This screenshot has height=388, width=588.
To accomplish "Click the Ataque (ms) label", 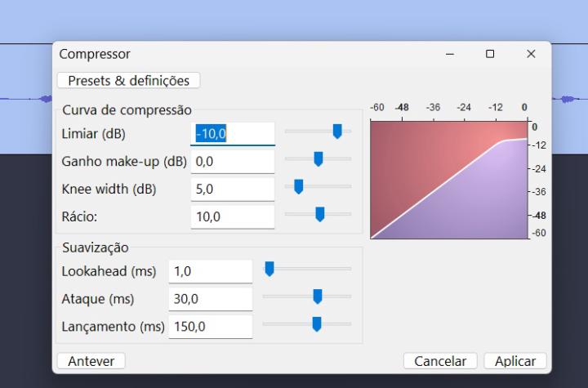I will click(x=98, y=299).
